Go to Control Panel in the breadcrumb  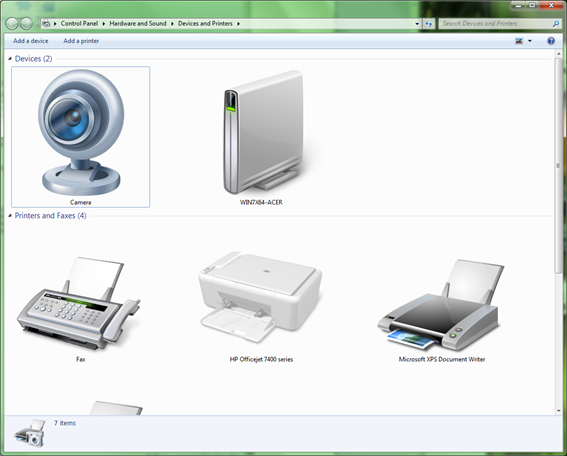[x=79, y=24]
